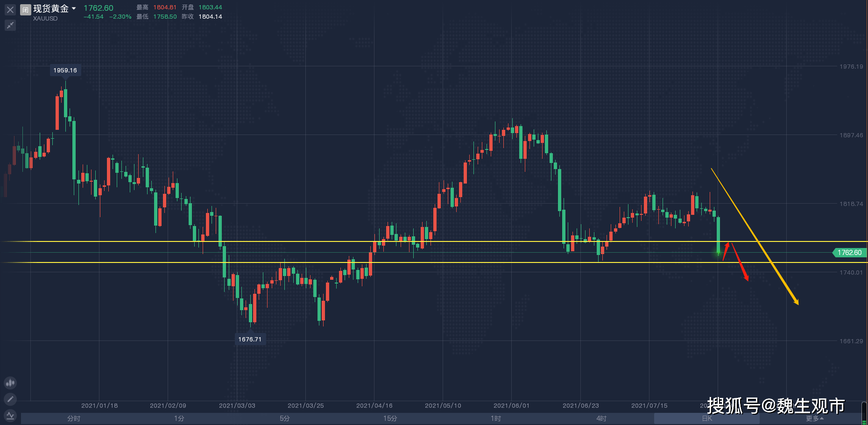Click the change value -41.54

coord(93,17)
